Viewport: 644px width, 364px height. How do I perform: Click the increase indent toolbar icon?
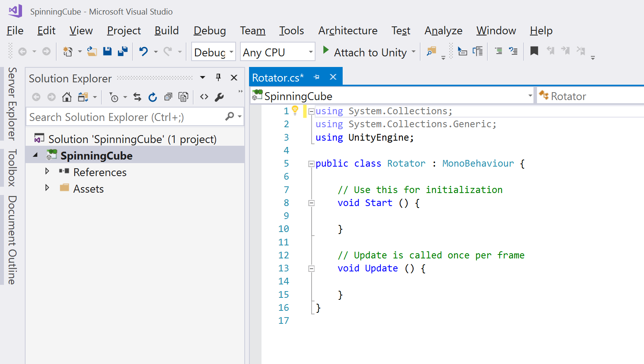point(478,51)
